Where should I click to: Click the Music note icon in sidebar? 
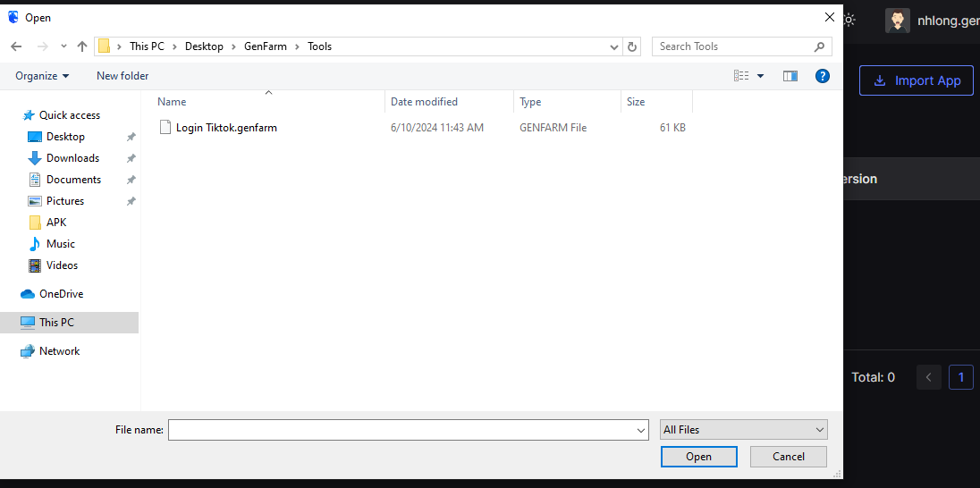point(35,244)
